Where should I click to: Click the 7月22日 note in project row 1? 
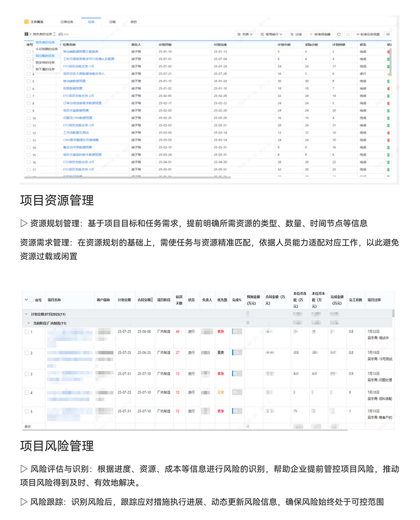373,332
